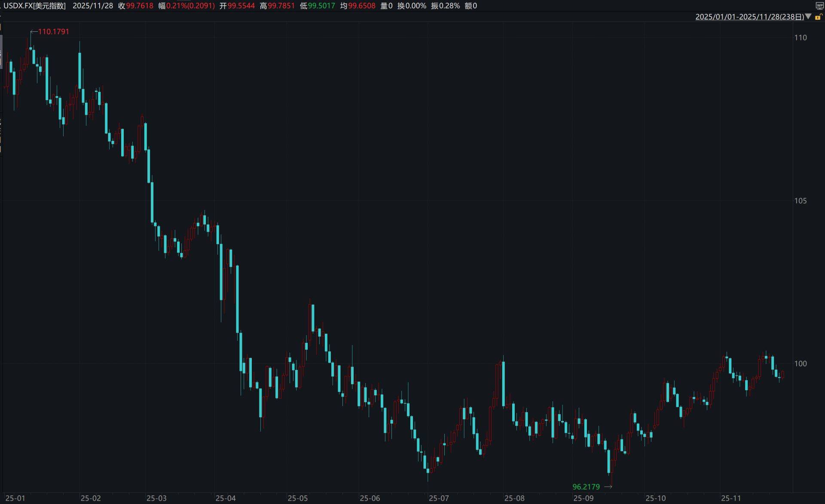
Task: Toggle the orange unlock padlock icon
Action: tap(819, 17)
